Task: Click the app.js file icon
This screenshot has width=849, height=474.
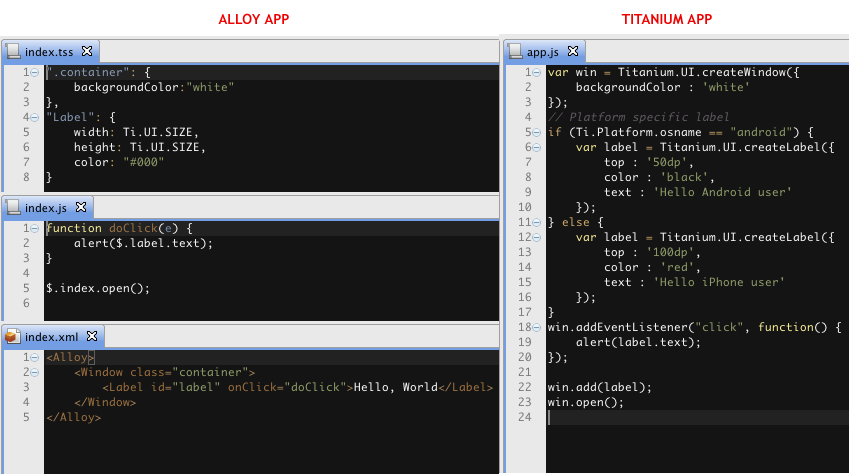Action: click(x=515, y=51)
